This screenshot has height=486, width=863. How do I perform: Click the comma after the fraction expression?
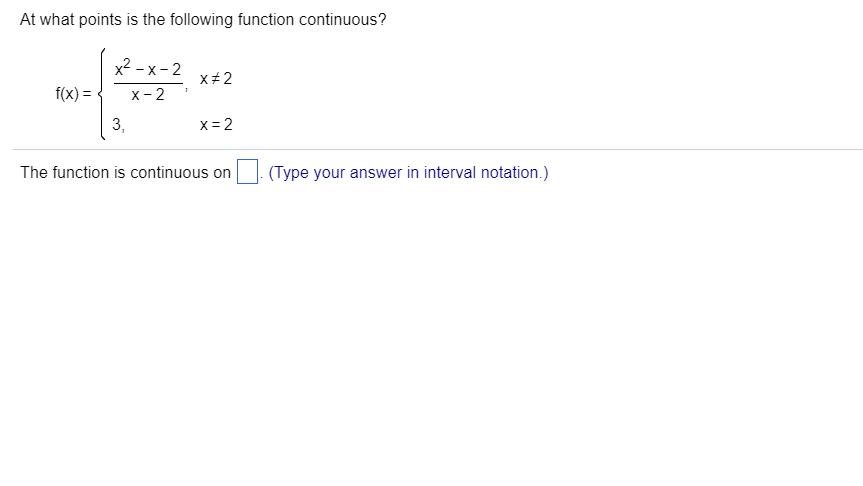187,89
